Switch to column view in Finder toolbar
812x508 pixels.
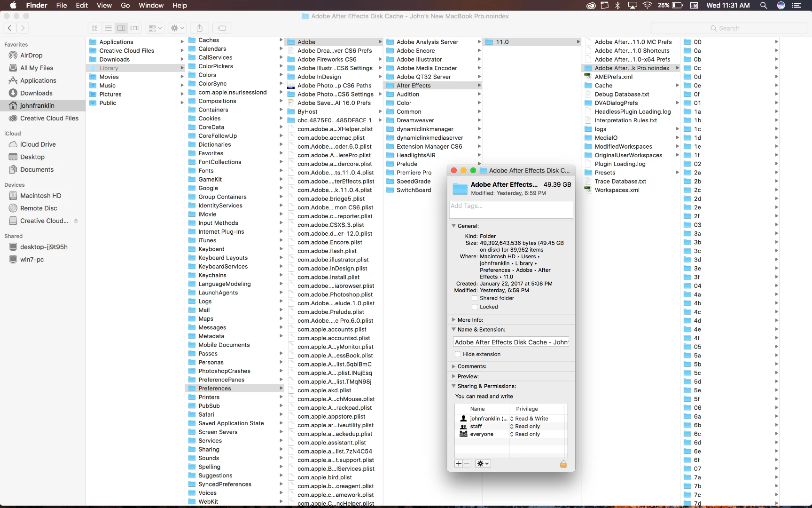coord(121,28)
